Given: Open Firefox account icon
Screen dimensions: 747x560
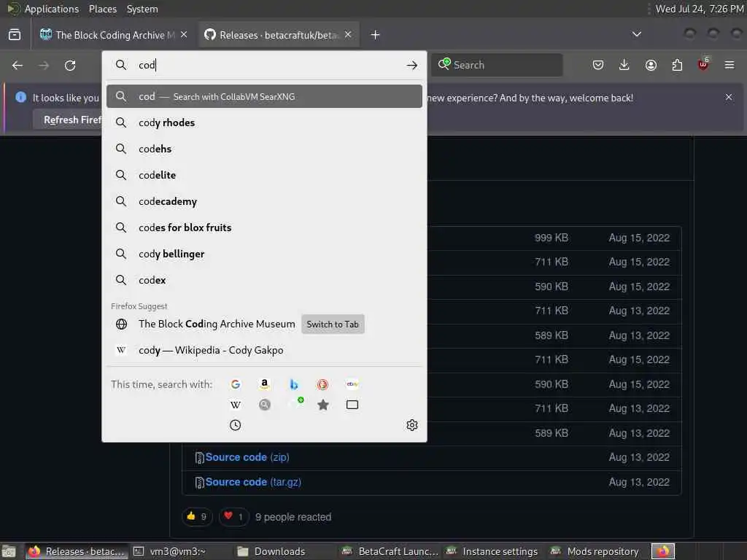Looking at the screenshot, I should click(651, 65).
